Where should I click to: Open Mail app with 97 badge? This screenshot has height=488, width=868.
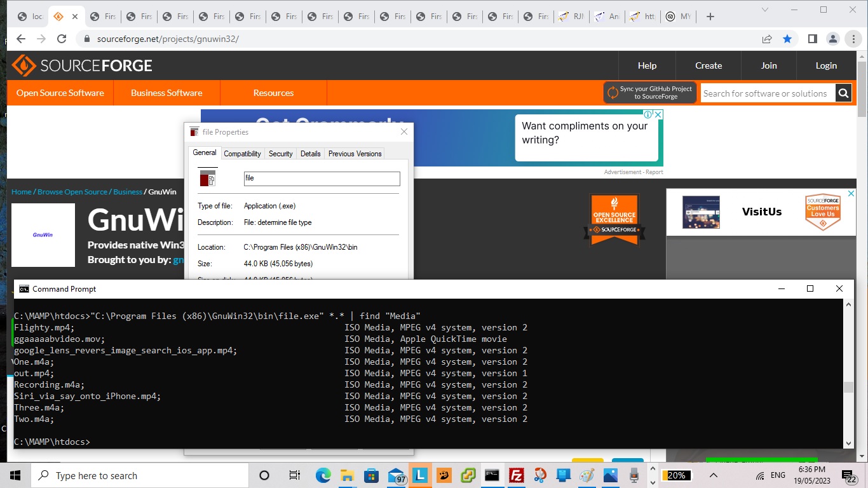coord(397,476)
